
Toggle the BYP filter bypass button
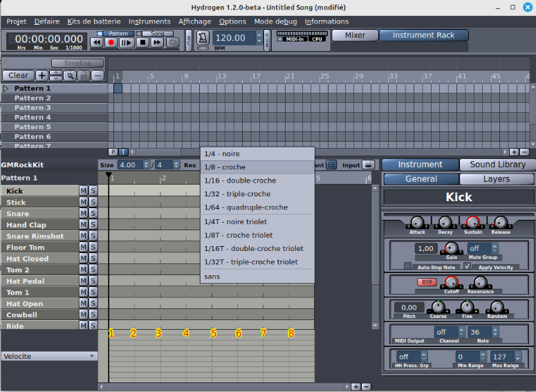point(427,282)
